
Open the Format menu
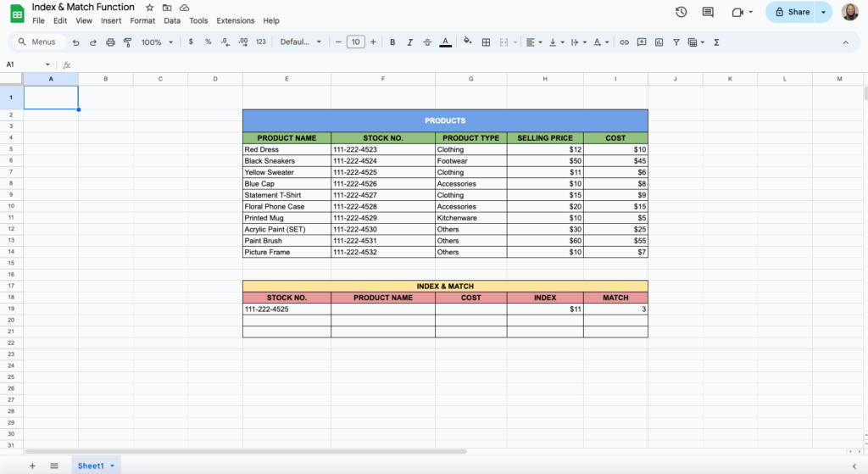(x=142, y=20)
